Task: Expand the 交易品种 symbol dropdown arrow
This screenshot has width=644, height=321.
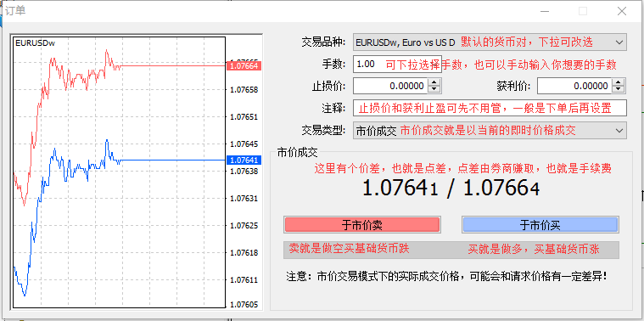Action: click(x=619, y=42)
